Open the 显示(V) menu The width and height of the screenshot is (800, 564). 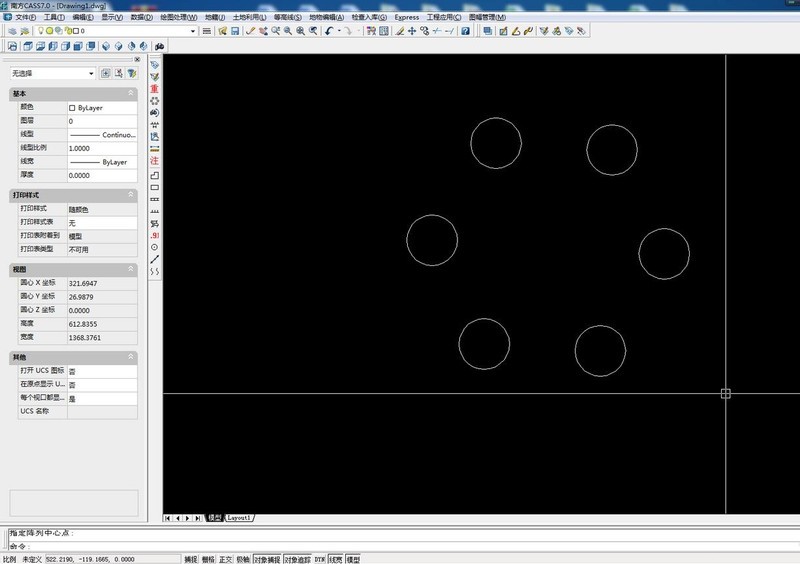[112, 17]
